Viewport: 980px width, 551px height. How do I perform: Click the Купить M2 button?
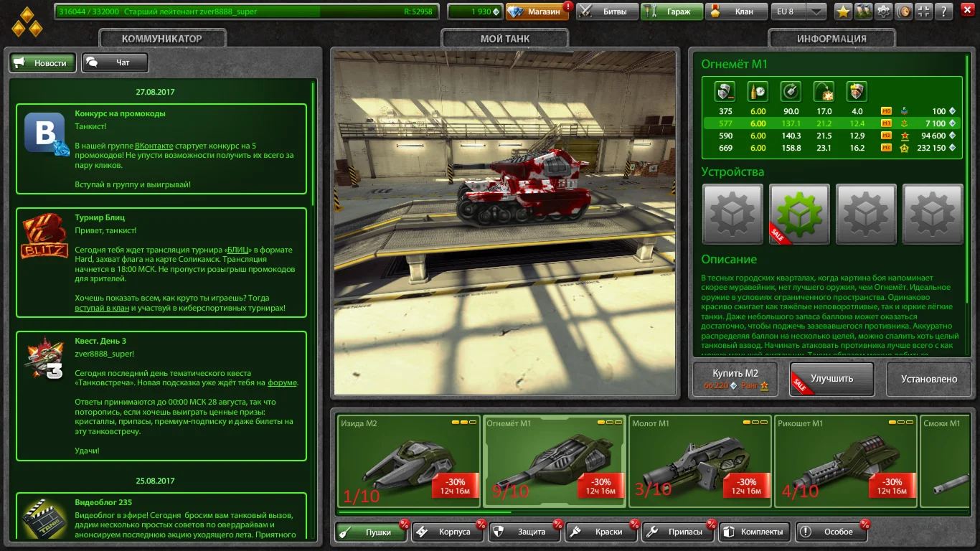click(735, 379)
